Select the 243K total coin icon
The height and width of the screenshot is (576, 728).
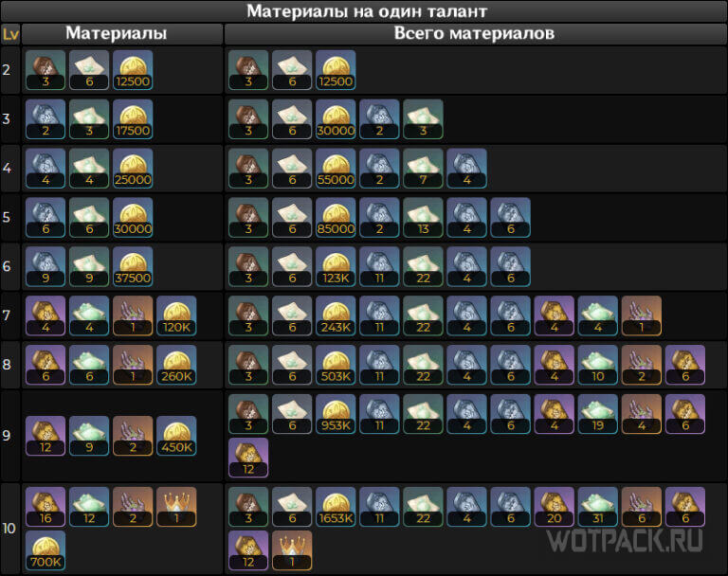[336, 315]
